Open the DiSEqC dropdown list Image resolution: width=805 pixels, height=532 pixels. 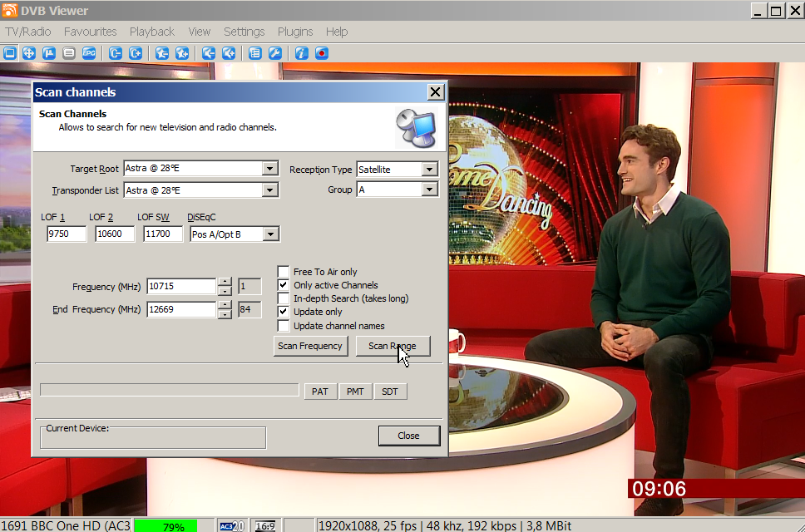tap(270, 234)
